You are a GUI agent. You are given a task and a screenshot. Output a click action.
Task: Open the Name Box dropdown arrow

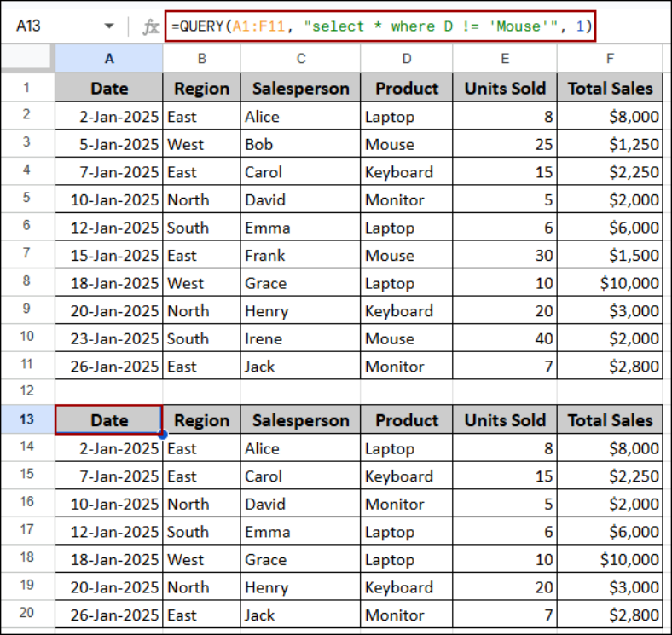tap(109, 26)
